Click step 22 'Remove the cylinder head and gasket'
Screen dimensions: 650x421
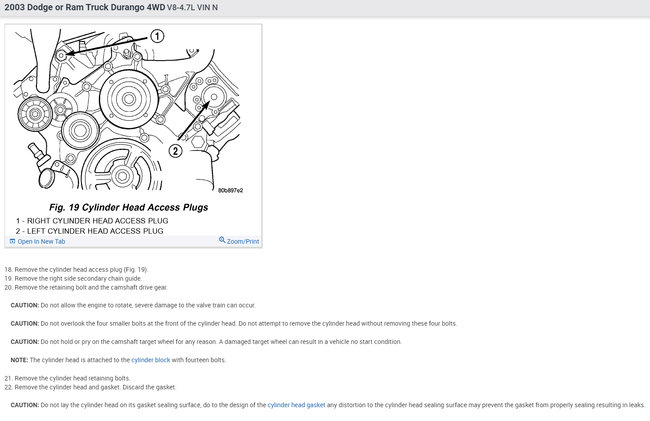coord(90,387)
